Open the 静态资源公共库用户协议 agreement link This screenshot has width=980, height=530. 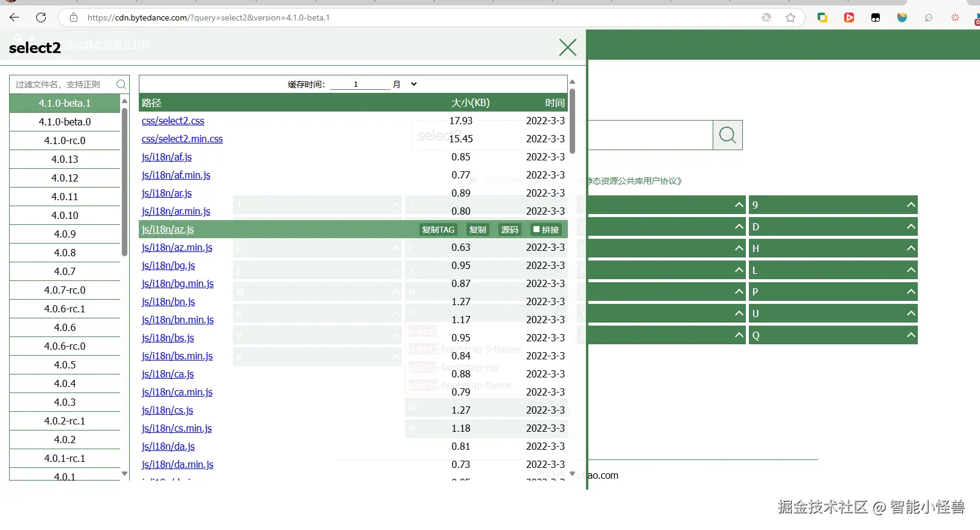point(635,181)
